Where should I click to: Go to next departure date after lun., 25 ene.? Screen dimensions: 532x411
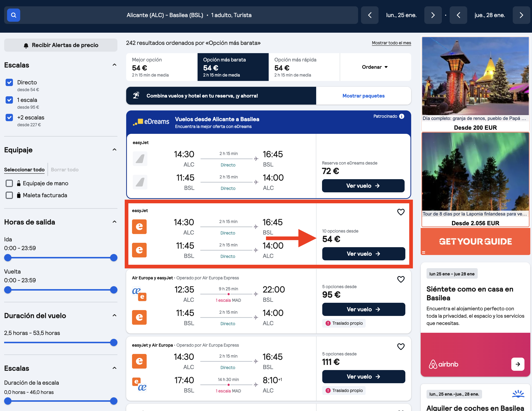tap(433, 15)
